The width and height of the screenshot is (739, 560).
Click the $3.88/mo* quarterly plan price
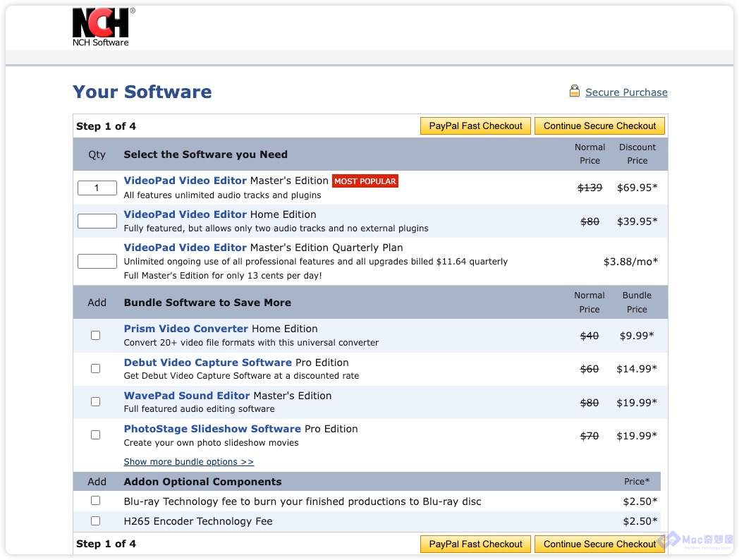point(630,261)
